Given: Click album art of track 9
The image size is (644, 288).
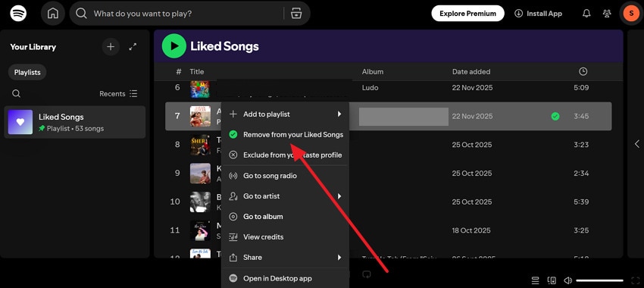Looking at the screenshot, I should coord(200,174).
